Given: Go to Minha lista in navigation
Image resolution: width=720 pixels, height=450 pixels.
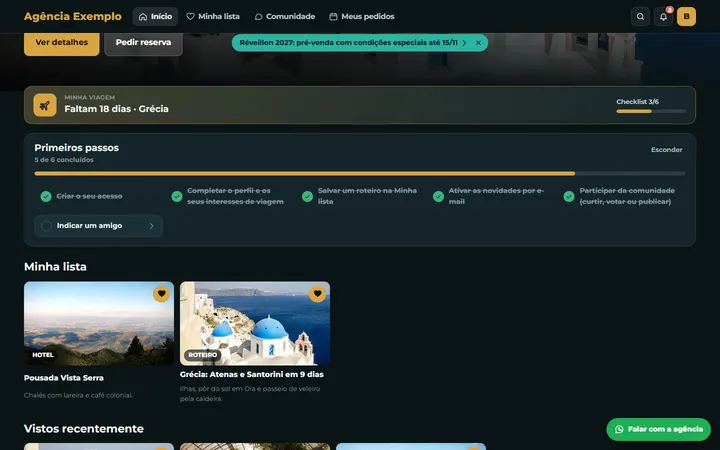Looking at the screenshot, I should [x=213, y=17].
